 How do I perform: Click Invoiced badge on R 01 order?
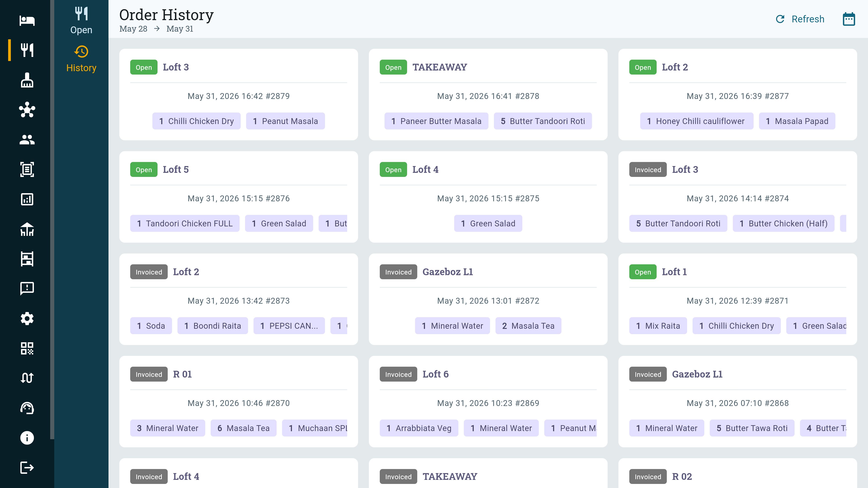[149, 375]
